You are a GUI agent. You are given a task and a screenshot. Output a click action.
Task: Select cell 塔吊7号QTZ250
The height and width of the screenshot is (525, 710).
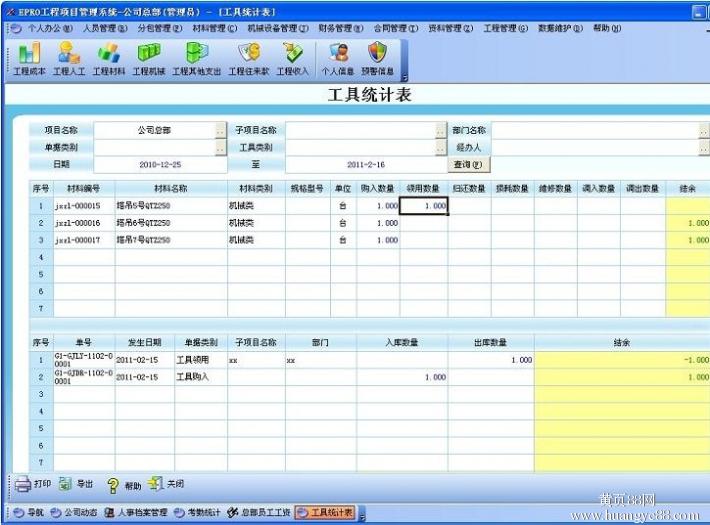[171, 241]
